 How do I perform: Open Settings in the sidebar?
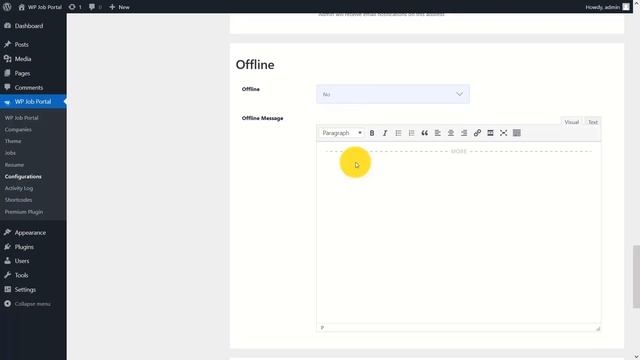pos(33,289)
